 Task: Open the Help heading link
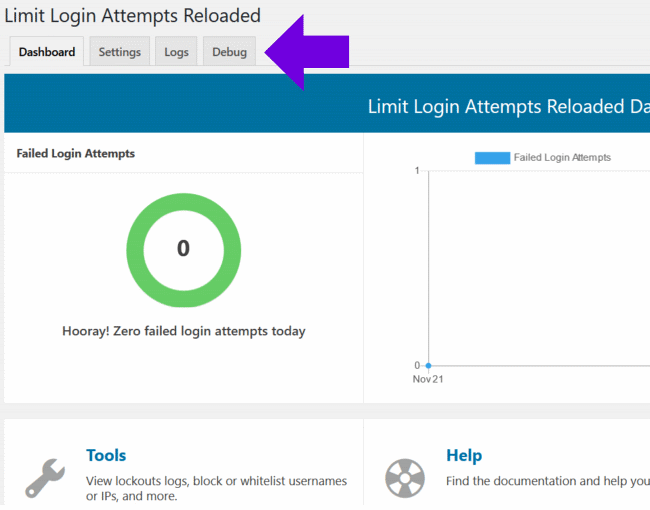[x=464, y=455]
